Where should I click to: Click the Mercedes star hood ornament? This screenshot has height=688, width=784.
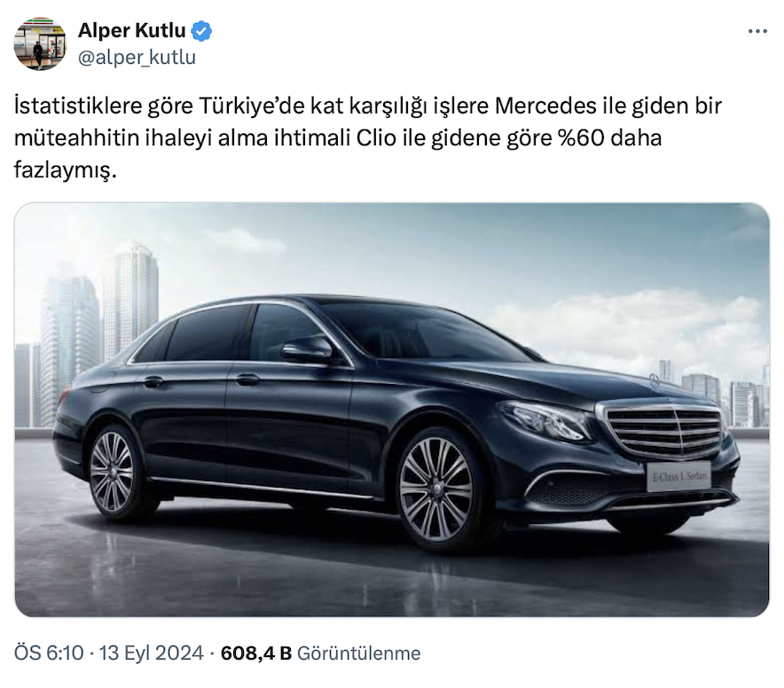pyautogui.click(x=654, y=381)
